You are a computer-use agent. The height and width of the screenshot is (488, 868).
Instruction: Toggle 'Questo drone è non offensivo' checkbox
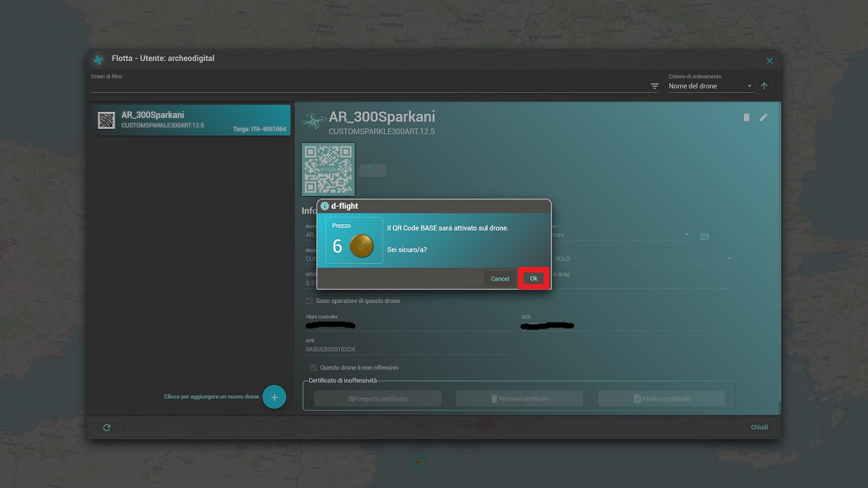[313, 367]
